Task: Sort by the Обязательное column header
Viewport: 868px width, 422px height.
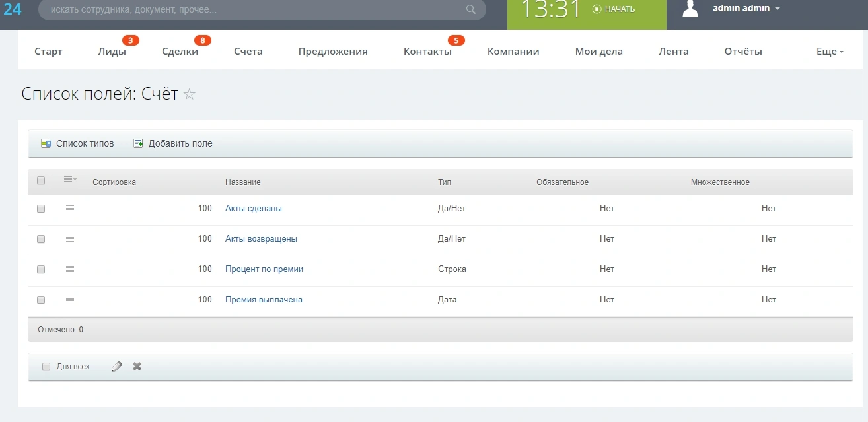Action: coord(563,182)
